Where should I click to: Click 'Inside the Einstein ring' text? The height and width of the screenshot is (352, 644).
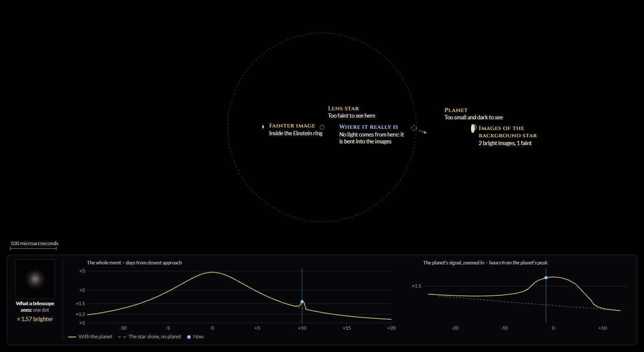(296, 134)
